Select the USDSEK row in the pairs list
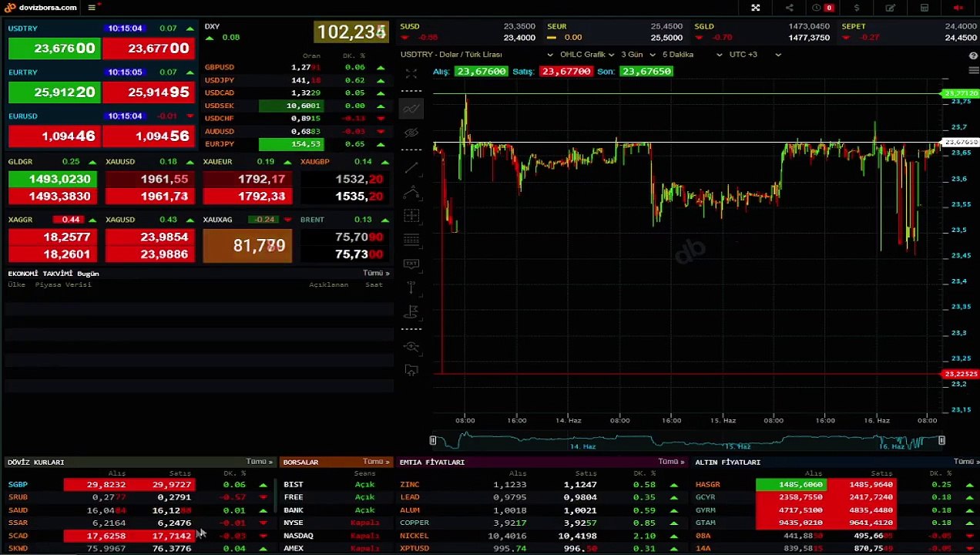The height and width of the screenshot is (555, 980). pyautogui.click(x=296, y=106)
